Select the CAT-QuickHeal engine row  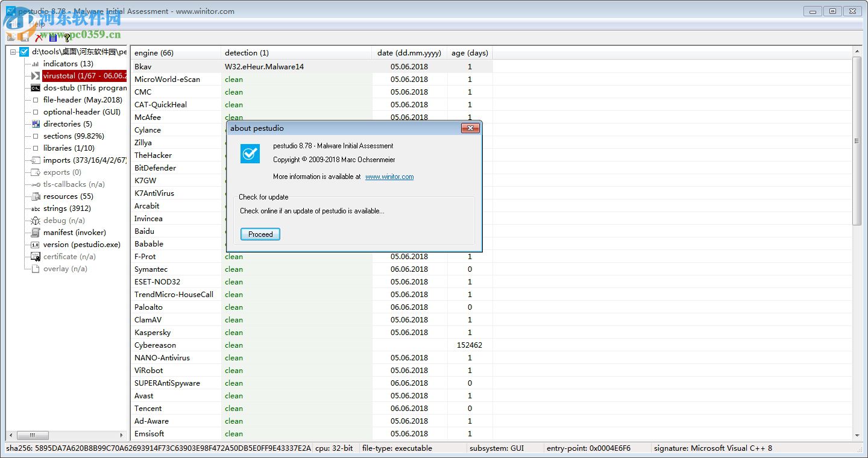tap(312, 104)
